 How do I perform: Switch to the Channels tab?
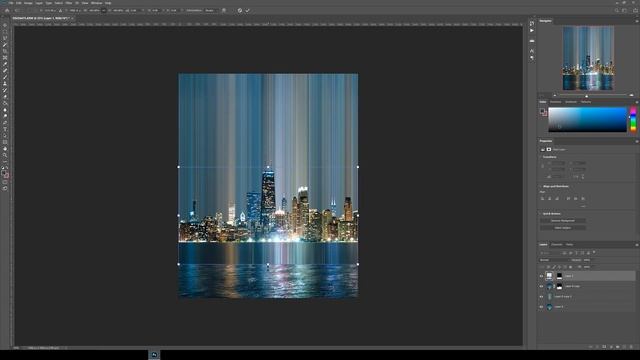(x=557, y=244)
